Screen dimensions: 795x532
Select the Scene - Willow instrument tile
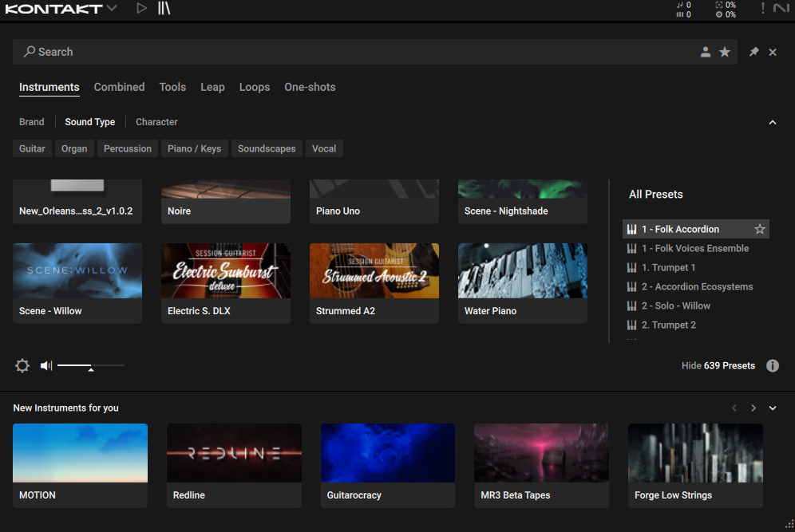(77, 283)
